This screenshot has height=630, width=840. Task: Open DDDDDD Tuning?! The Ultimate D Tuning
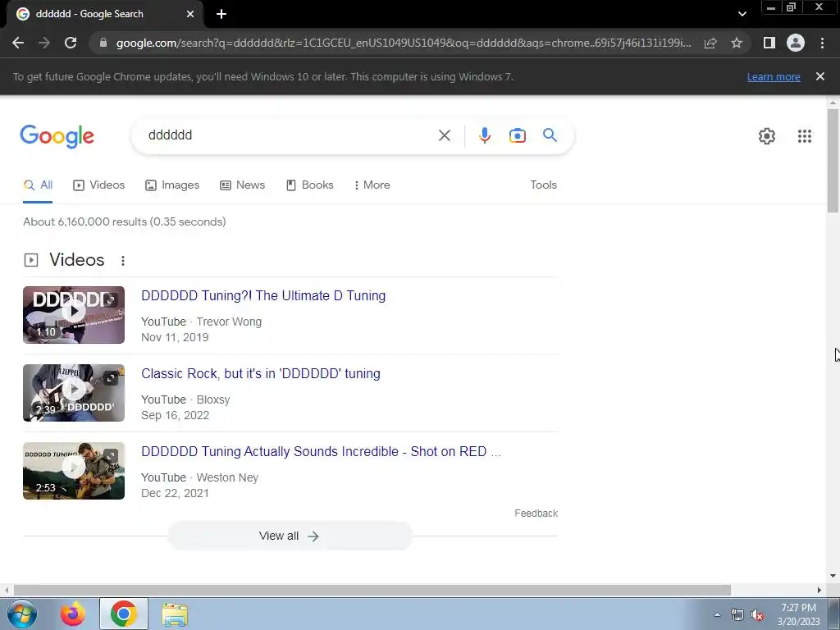[263, 295]
